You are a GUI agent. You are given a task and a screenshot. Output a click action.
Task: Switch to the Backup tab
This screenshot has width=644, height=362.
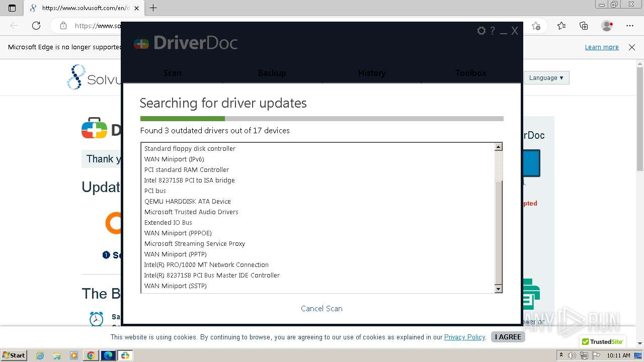tap(272, 73)
